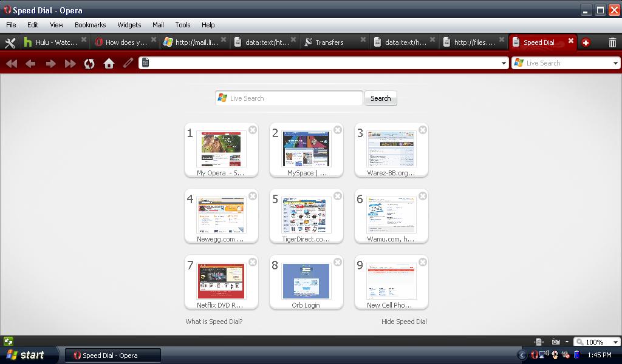The height and width of the screenshot is (364, 622).
Task: Open the Warez-BB.org speed dial thumbnail
Action: click(391, 149)
